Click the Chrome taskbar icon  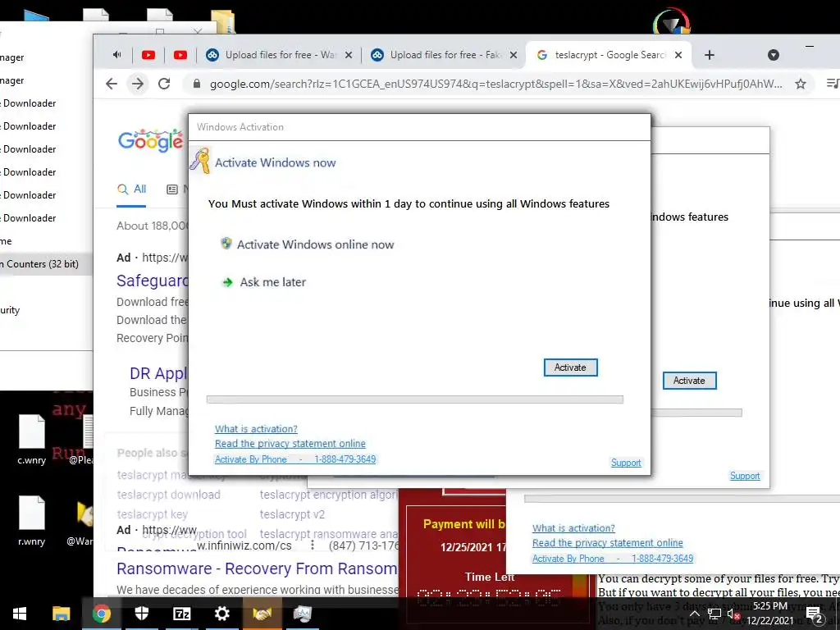tap(101, 614)
